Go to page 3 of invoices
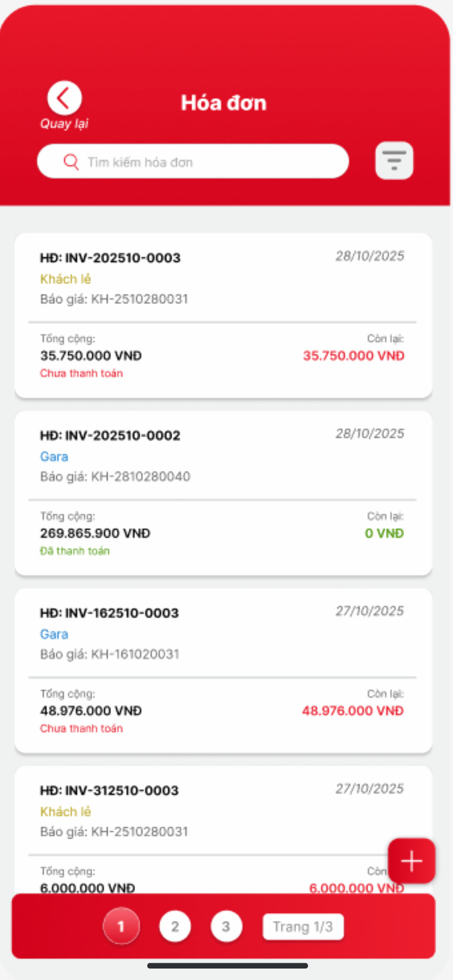Viewport: 453px width, 980px height. (226, 927)
